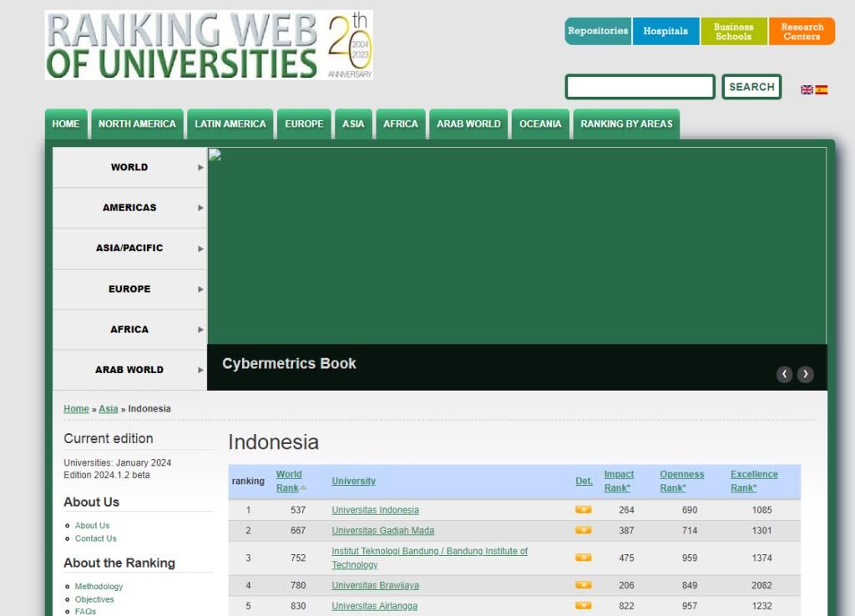This screenshot has width=855, height=616.
Task: Click the Asia breadcrumb link
Action: (x=109, y=409)
